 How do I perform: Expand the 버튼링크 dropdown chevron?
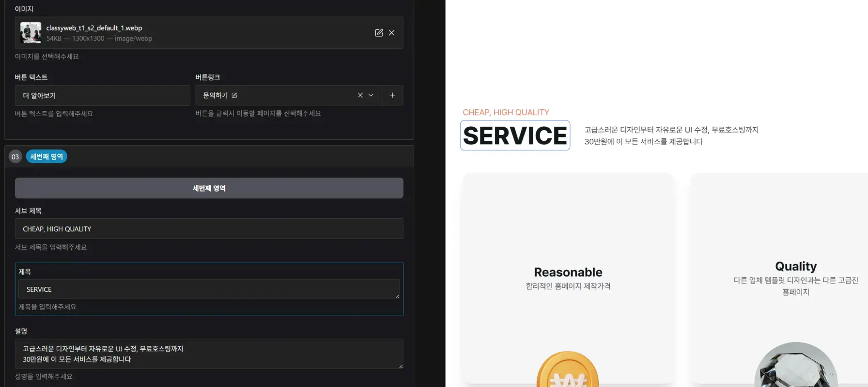[x=371, y=95]
